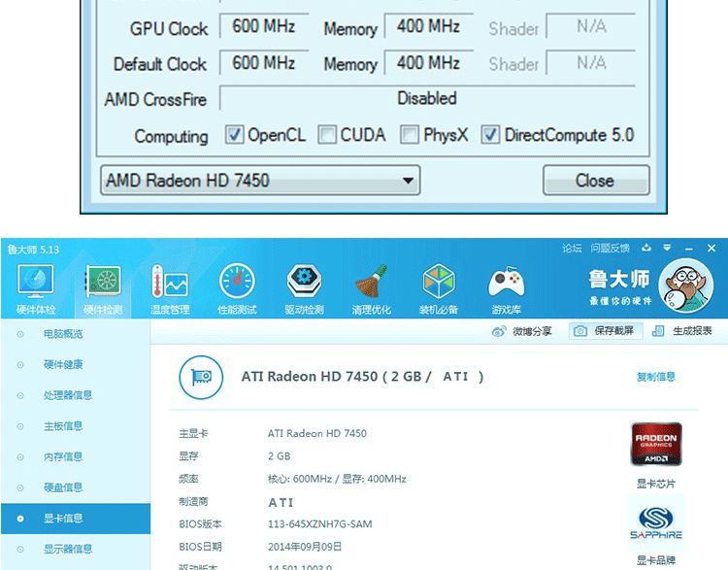
Task: Open the 问题反馈 feedback link
Action: pos(611,248)
